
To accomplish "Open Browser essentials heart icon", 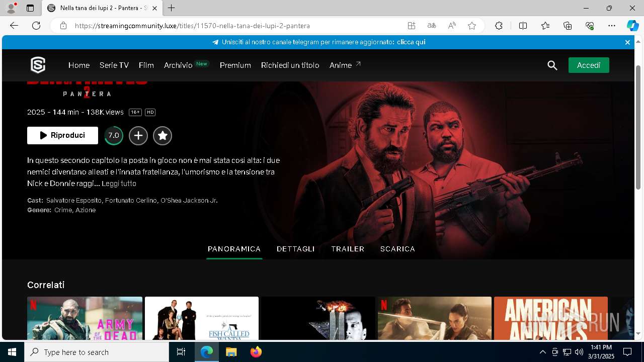I will [590, 26].
